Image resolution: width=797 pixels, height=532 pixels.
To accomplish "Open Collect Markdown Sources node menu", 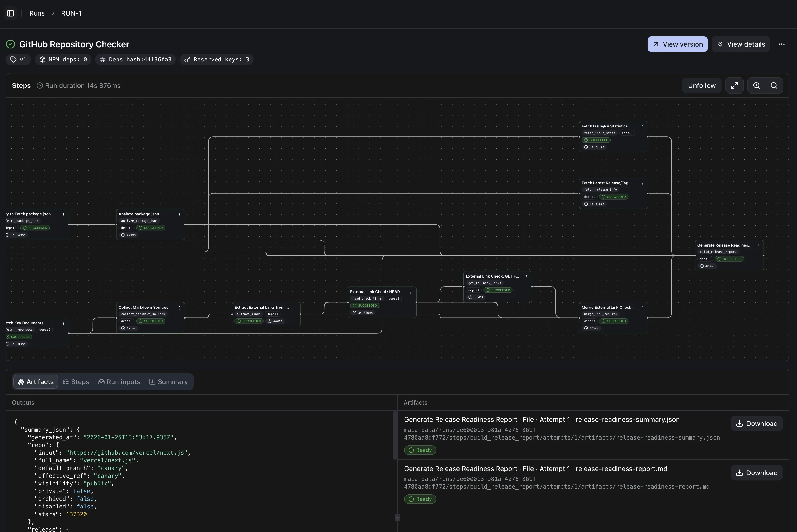I will (x=179, y=308).
